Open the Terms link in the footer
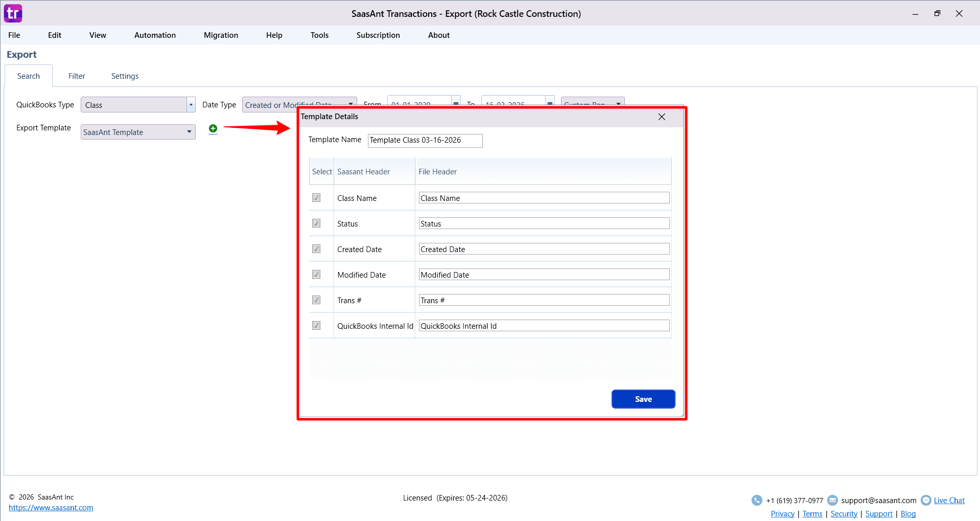980x521 pixels. [x=812, y=513]
